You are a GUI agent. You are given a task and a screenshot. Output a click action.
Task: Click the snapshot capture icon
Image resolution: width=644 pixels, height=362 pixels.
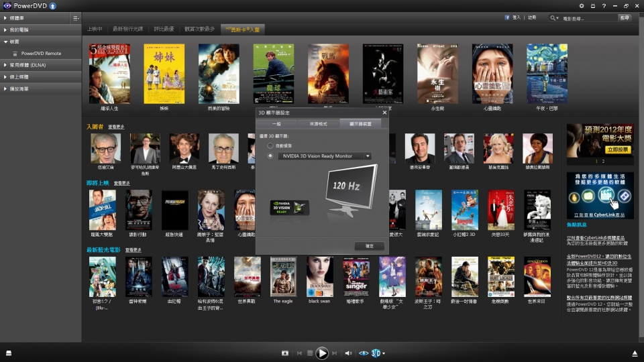pos(285,353)
